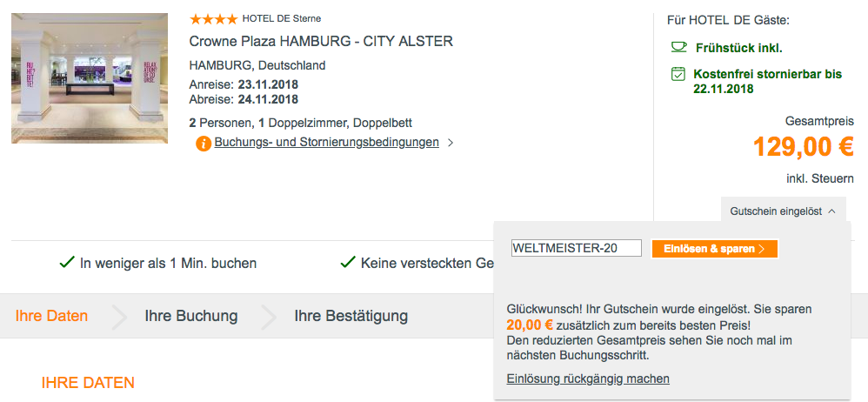
Task: Click the calendar checkmark free cancellation icon
Action: pyautogui.click(x=678, y=75)
